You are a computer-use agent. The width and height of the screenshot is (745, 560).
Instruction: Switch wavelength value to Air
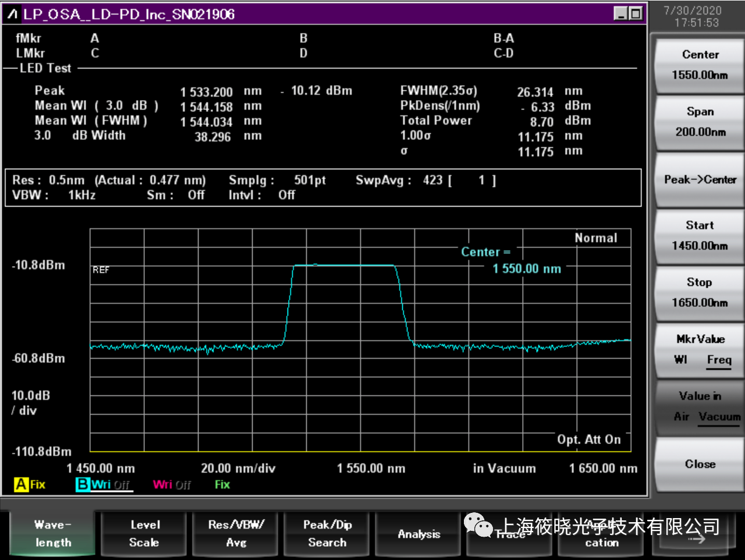[681, 417]
